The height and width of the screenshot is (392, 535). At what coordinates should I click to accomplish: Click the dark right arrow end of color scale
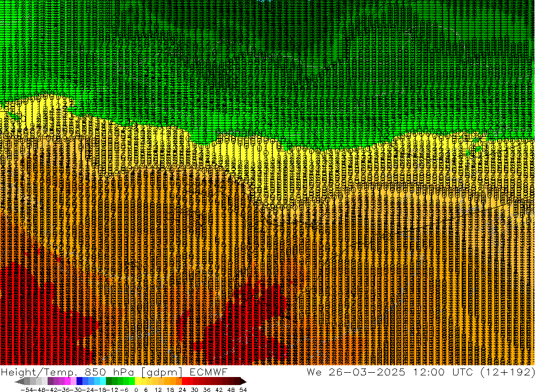pos(243,381)
